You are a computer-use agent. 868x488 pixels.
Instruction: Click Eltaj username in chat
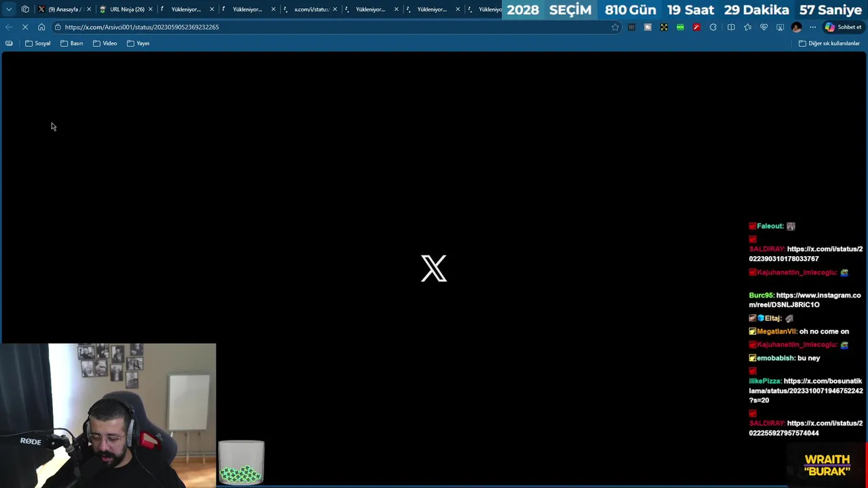click(773, 318)
